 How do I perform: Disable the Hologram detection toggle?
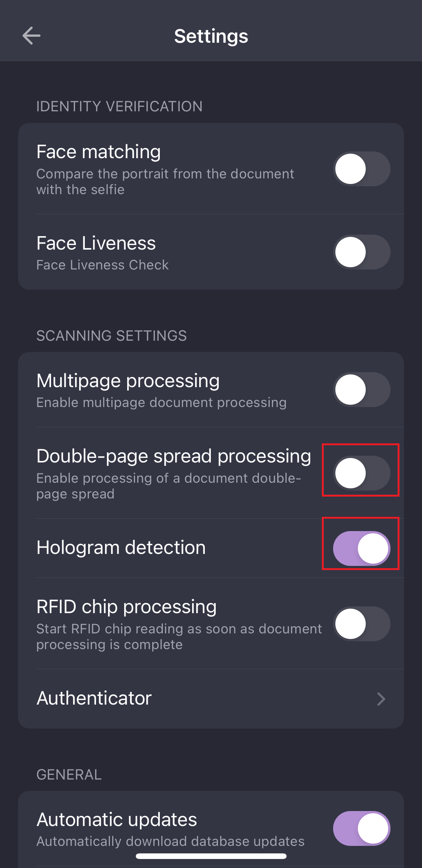[362, 548]
